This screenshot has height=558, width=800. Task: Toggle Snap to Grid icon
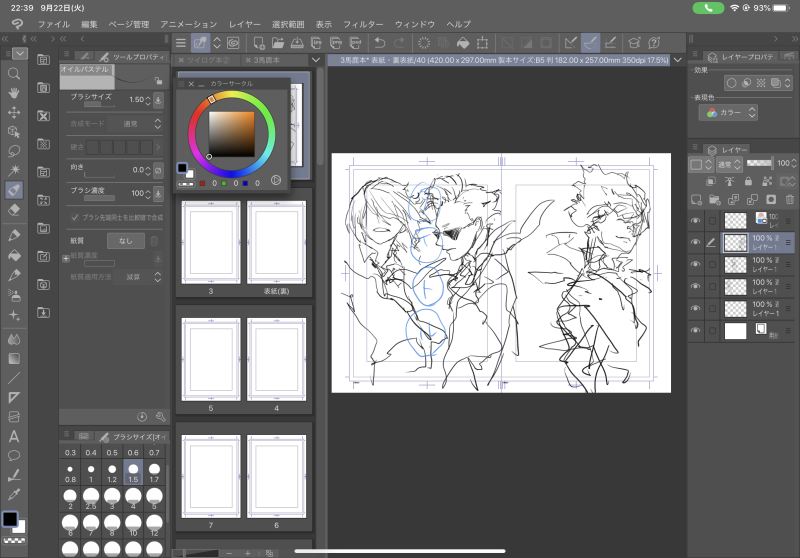(x=610, y=43)
